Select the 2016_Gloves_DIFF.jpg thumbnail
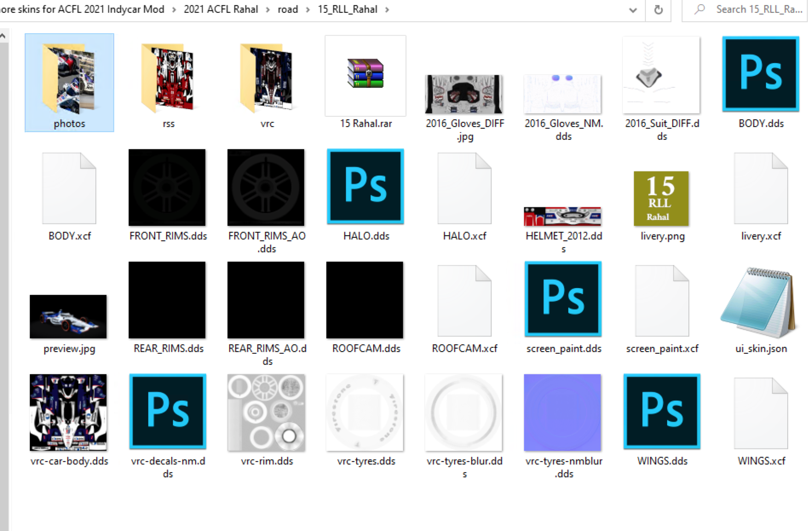Viewport: 812px width, 531px height. tap(464, 94)
